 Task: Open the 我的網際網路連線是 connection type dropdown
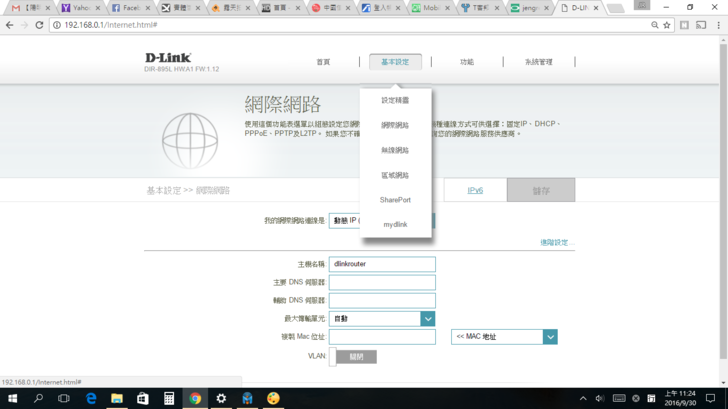345,220
